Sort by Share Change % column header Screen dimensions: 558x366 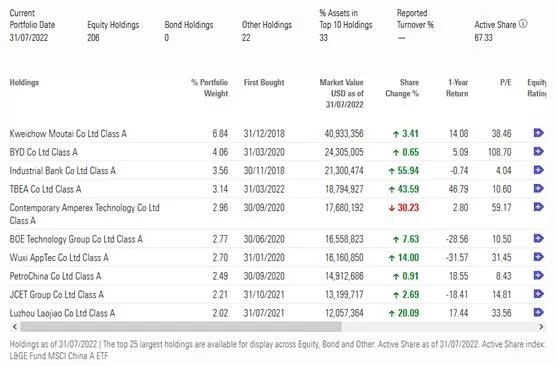point(402,88)
